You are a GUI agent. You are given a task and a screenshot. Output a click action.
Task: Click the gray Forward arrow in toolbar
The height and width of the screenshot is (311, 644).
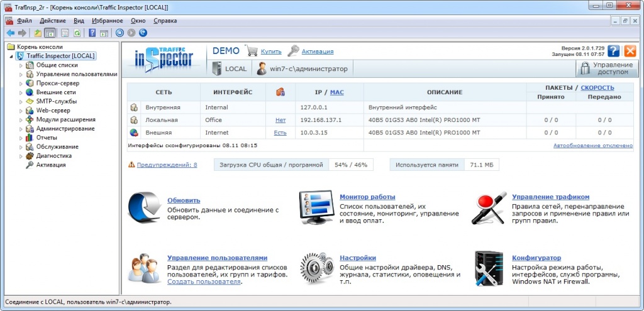point(22,33)
